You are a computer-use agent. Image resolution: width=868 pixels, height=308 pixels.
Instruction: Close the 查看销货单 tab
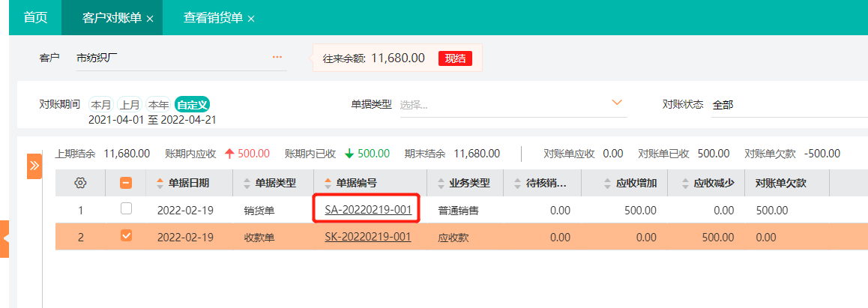tap(251, 19)
